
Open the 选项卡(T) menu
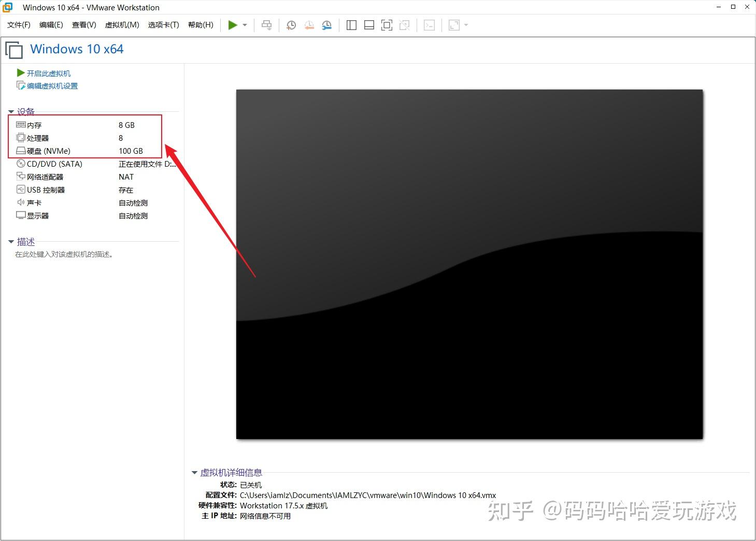pyautogui.click(x=163, y=24)
